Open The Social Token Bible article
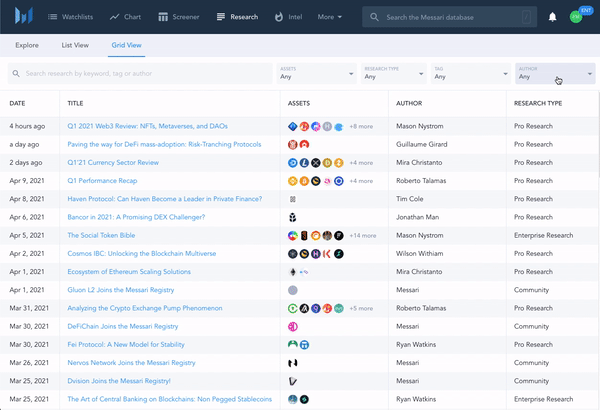 click(x=101, y=235)
